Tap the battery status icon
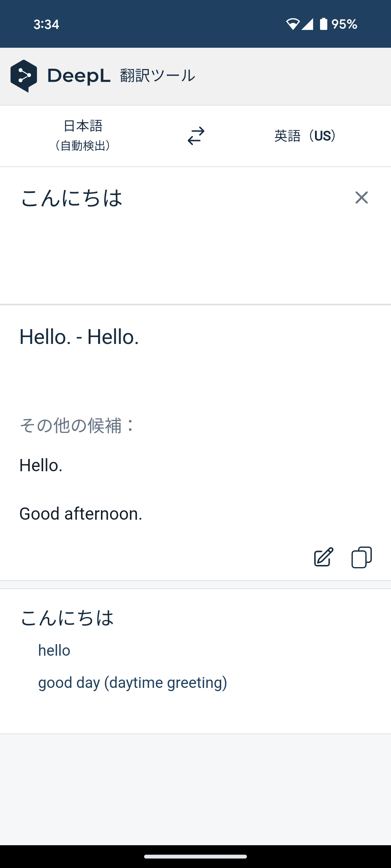This screenshot has height=868, width=391. (x=324, y=24)
